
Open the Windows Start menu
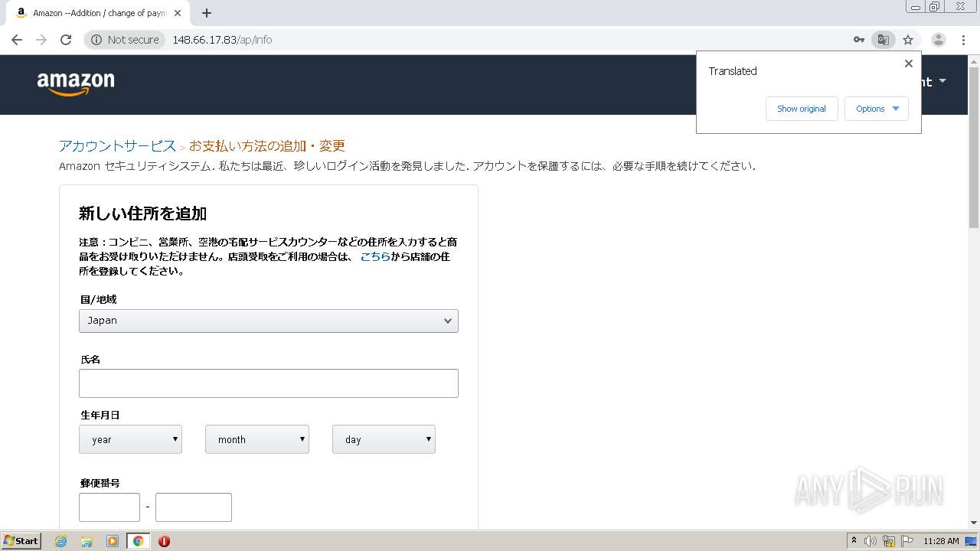(x=21, y=541)
